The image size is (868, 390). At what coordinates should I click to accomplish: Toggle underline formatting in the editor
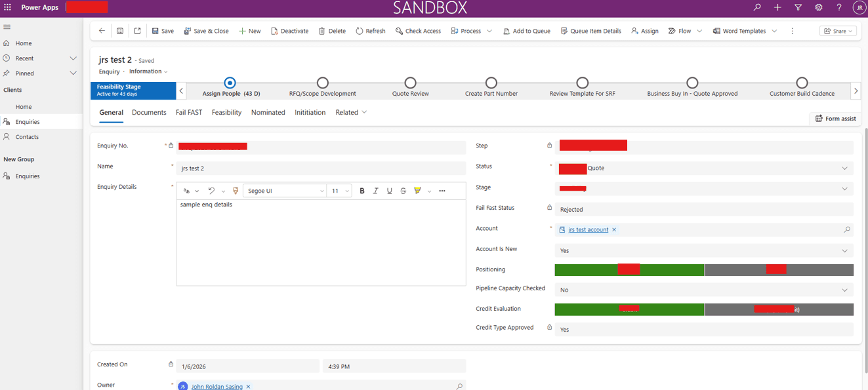(389, 190)
